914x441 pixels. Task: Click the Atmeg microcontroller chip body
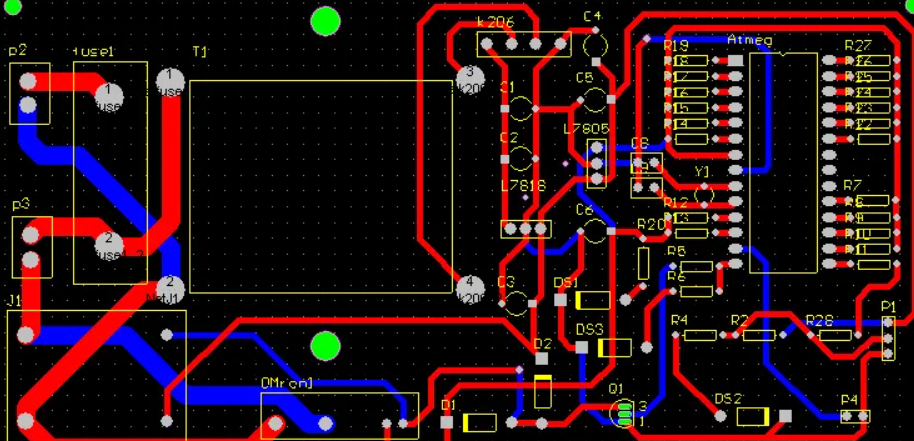784,160
